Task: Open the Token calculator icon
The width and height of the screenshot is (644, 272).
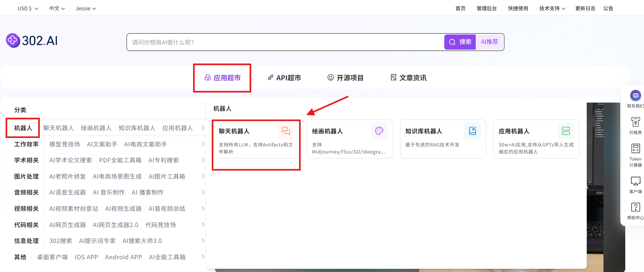Action: click(x=635, y=149)
